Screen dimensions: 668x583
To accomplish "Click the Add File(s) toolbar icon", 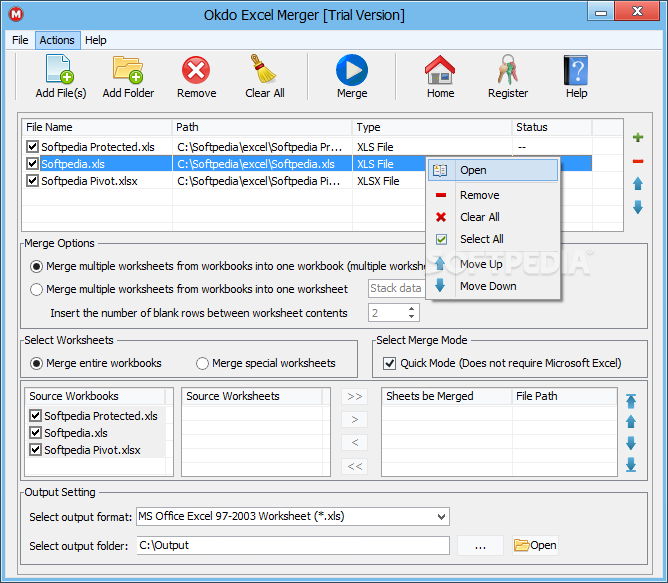I will 60,69.
